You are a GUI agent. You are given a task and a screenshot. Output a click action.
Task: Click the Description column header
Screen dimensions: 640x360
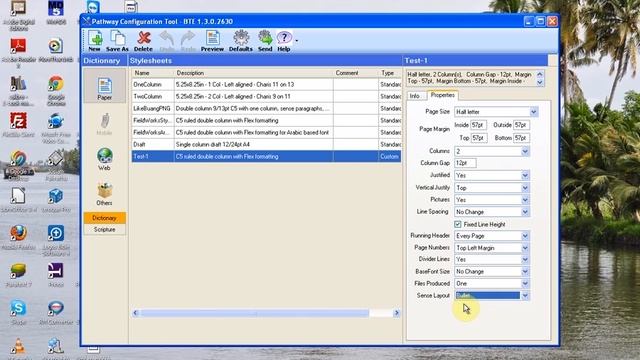click(253, 73)
